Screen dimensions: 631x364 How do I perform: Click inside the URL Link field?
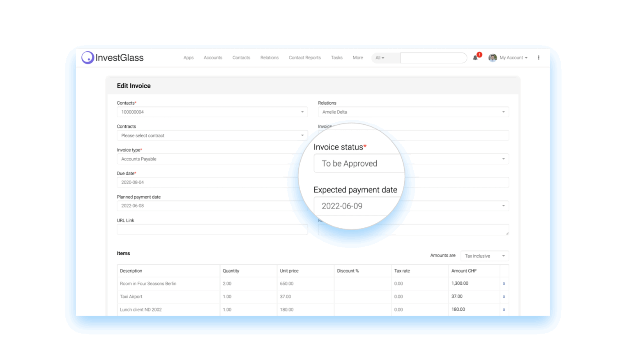click(x=212, y=229)
